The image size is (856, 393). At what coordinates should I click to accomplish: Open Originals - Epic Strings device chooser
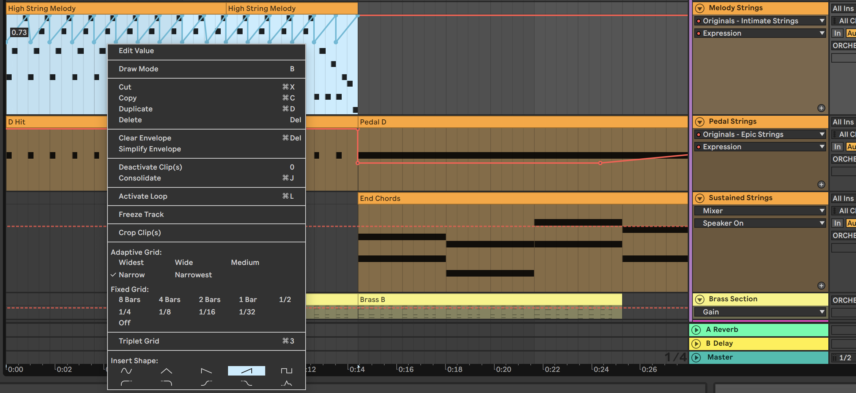[x=760, y=134]
